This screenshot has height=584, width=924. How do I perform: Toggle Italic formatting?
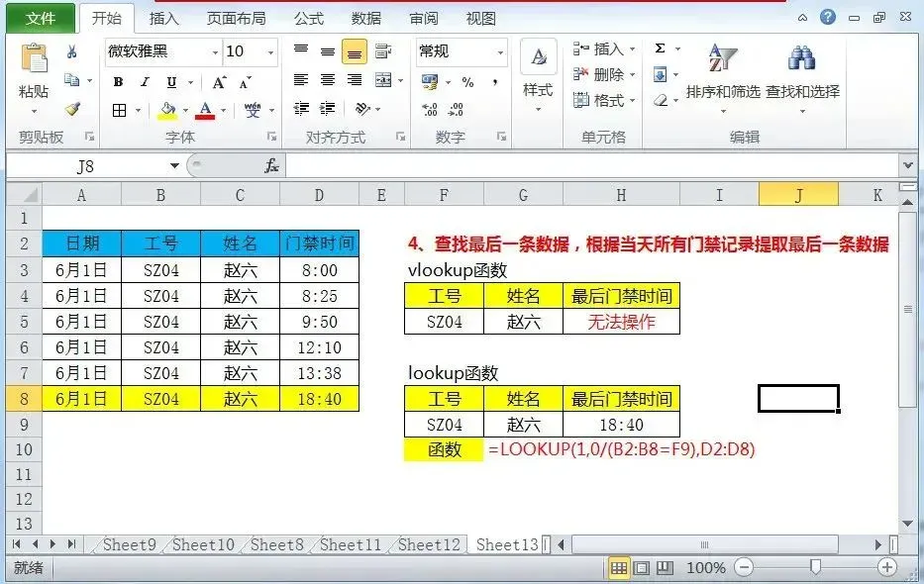145,82
